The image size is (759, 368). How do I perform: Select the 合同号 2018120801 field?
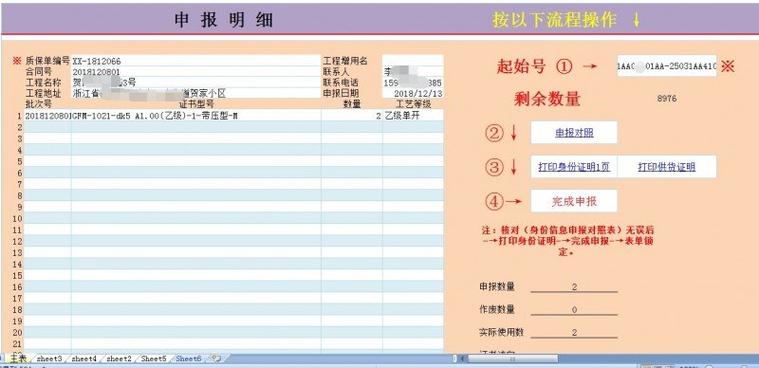pyautogui.click(x=196, y=72)
